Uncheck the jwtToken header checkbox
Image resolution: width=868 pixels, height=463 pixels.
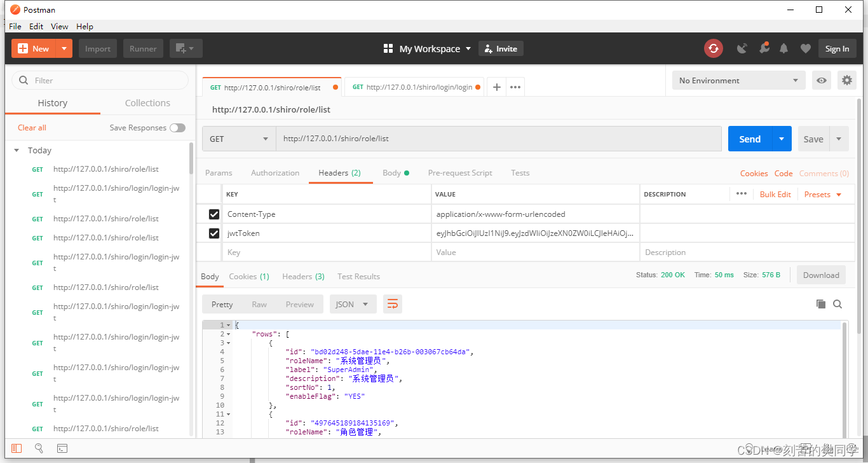pos(214,233)
